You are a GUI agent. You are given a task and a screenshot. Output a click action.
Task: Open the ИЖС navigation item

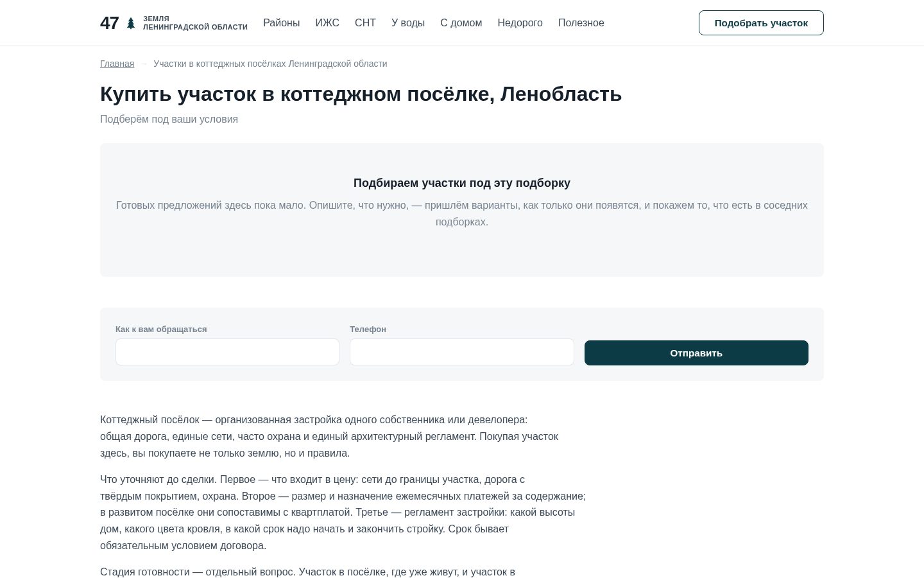pyautogui.click(x=327, y=23)
